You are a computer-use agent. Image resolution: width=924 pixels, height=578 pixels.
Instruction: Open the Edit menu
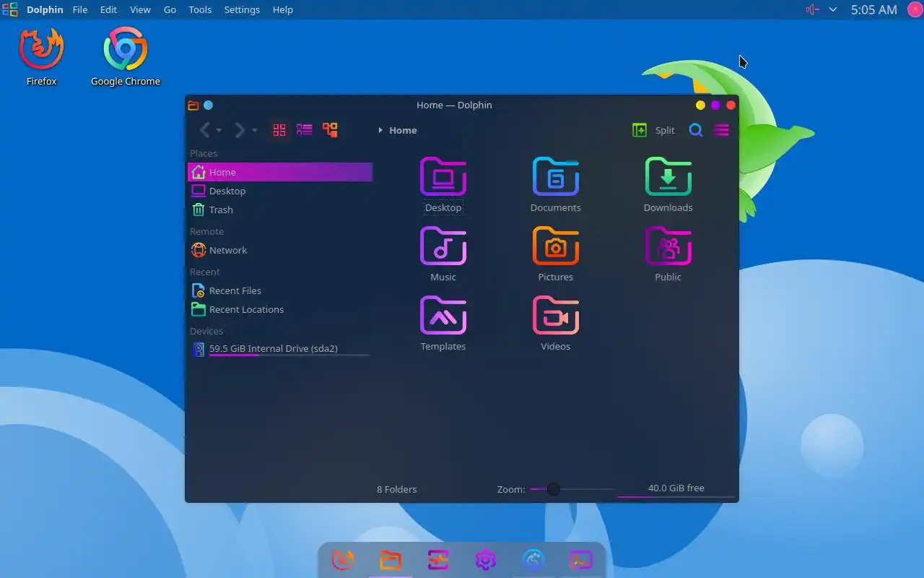pos(108,9)
